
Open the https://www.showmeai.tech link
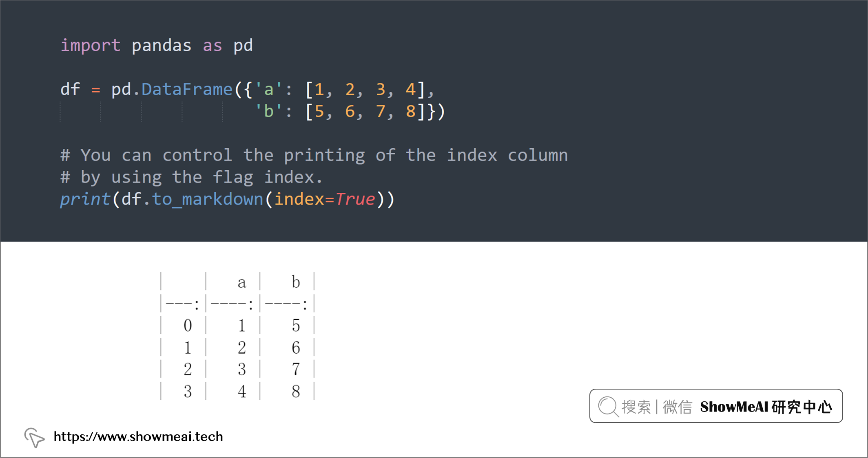tap(138, 436)
